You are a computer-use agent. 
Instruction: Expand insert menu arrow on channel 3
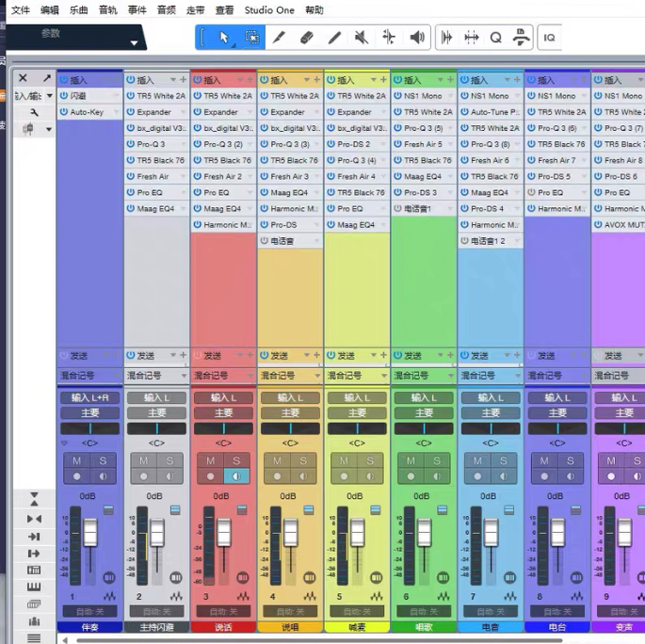pos(240,79)
